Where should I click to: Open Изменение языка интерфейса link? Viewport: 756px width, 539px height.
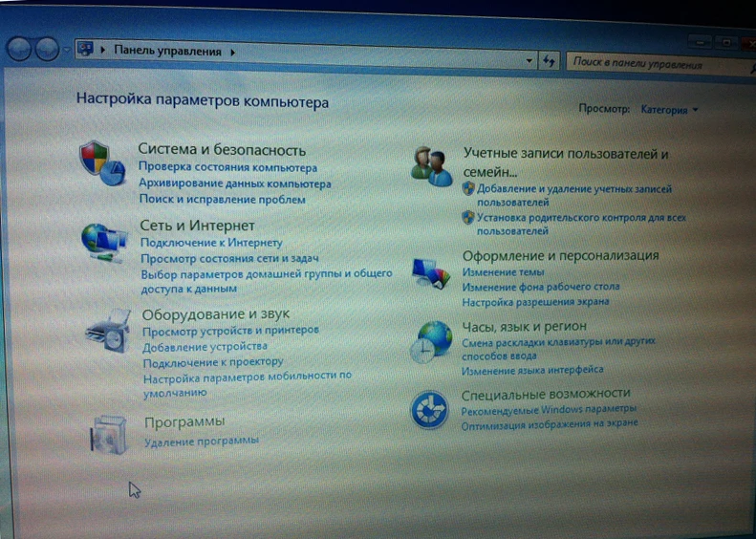click(x=532, y=370)
